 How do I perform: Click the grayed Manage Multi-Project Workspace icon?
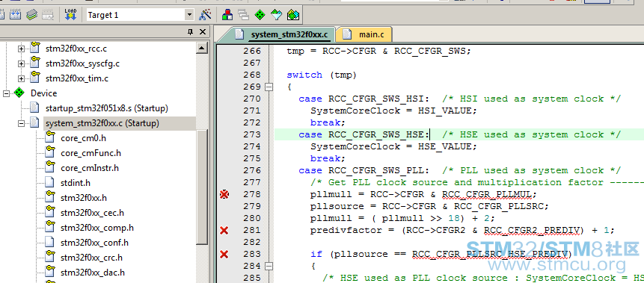point(244,15)
